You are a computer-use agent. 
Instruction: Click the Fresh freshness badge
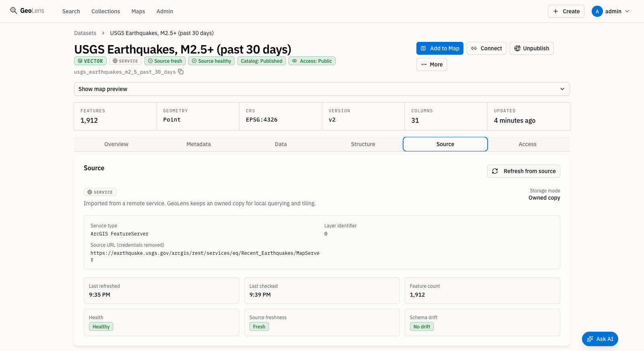click(x=259, y=326)
